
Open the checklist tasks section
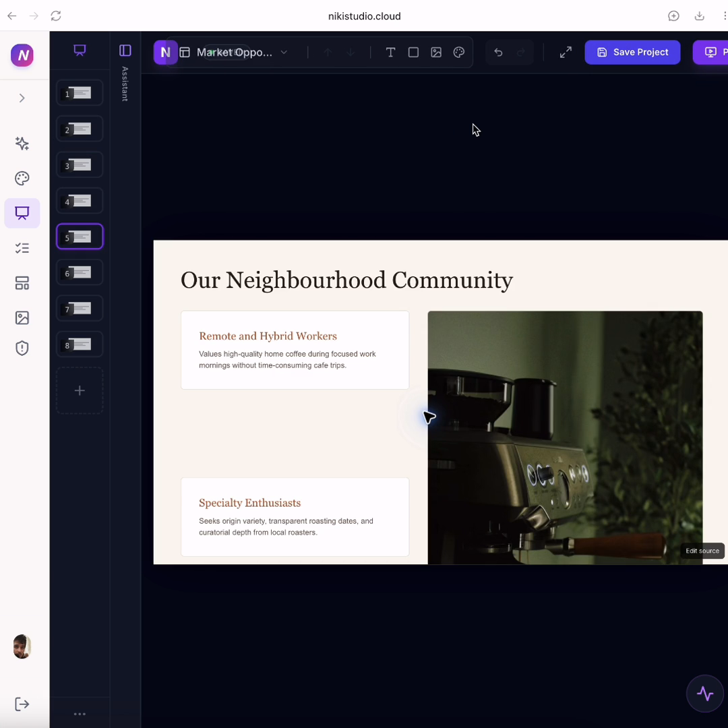tap(22, 248)
